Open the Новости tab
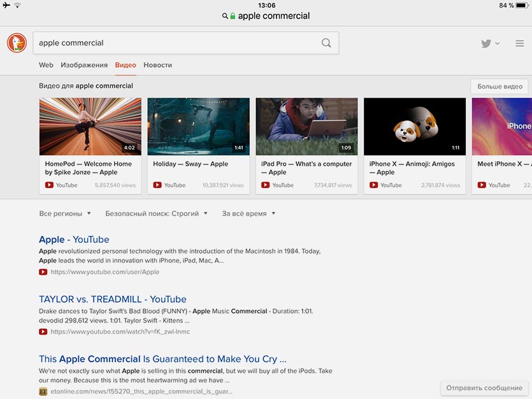Viewport: 532px width, 399px height. coord(158,65)
